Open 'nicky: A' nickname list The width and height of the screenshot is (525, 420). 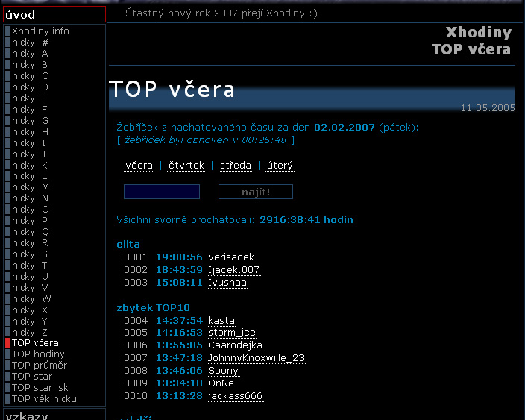pyautogui.click(x=30, y=54)
